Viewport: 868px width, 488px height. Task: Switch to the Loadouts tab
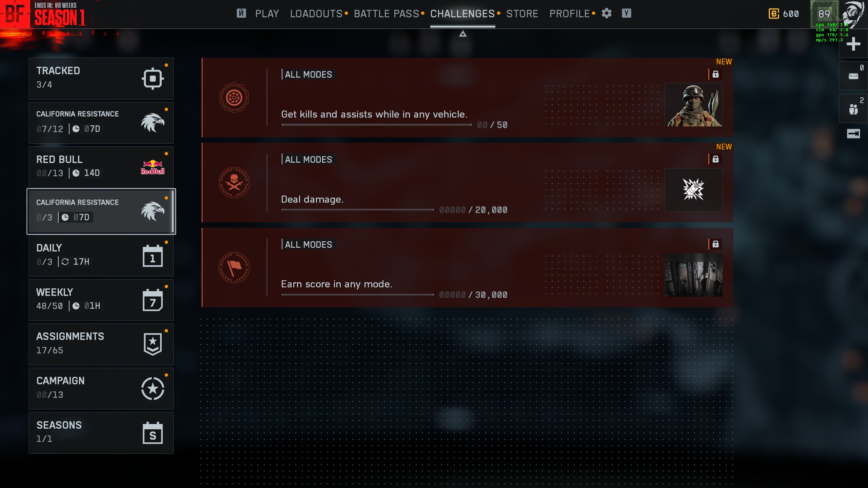coord(316,14)
